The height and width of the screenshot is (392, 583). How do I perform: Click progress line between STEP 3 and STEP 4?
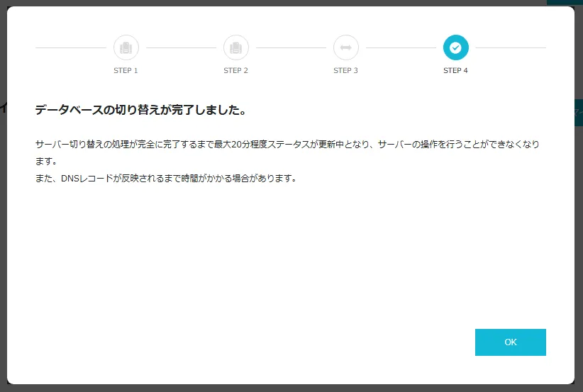[x=401, y=47]
